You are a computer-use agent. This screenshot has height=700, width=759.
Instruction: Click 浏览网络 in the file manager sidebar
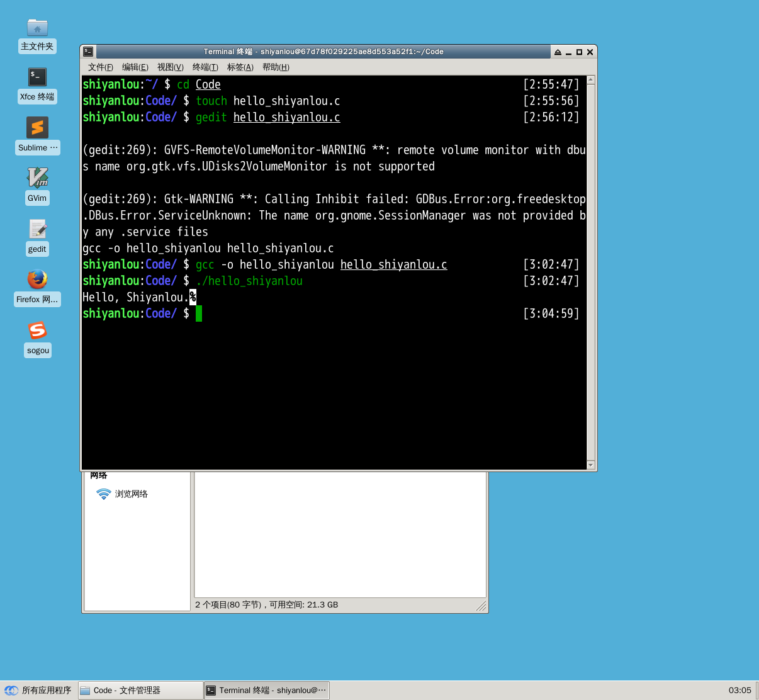click(x=132, y=494)
